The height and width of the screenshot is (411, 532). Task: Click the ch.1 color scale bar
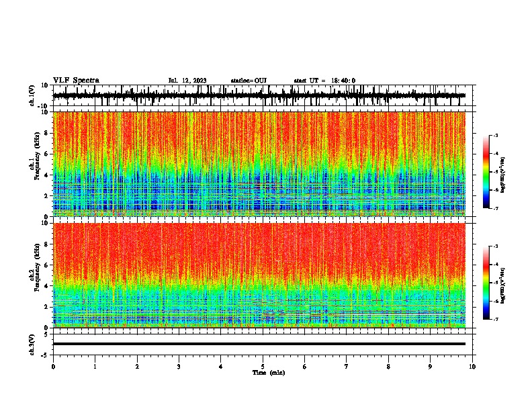pos(486,172)
